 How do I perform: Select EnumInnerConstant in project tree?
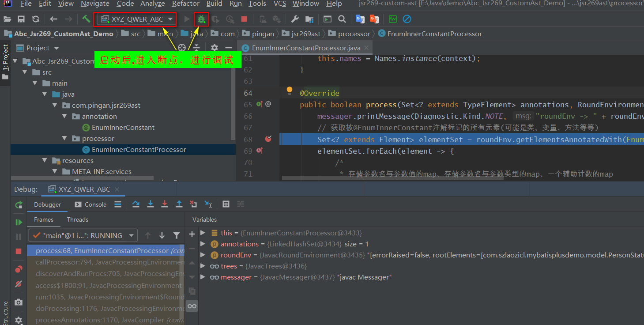tap(123, 127)
